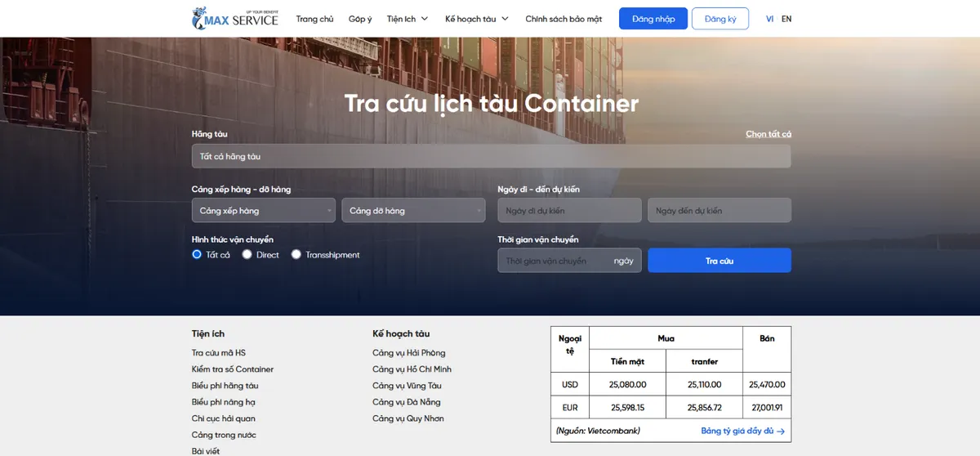Click the USD transfer rate 25,110.00

[705, 384]
